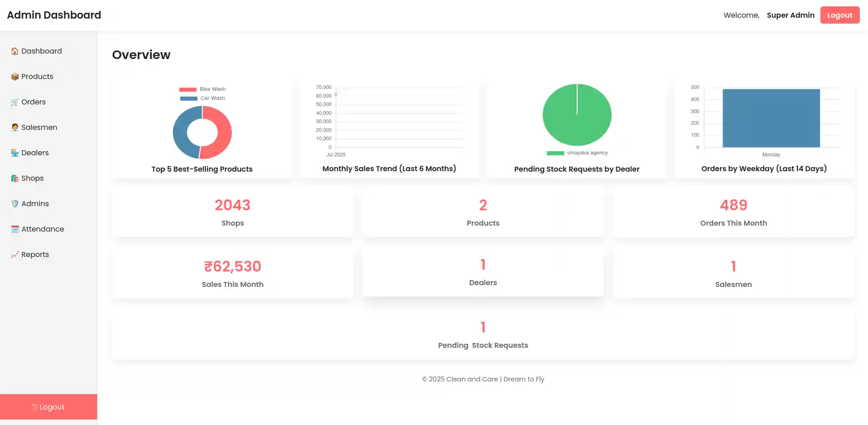Open the Orders This Month stat card
The height and width of the screenshot is (425, 868).
coord(733,212)
